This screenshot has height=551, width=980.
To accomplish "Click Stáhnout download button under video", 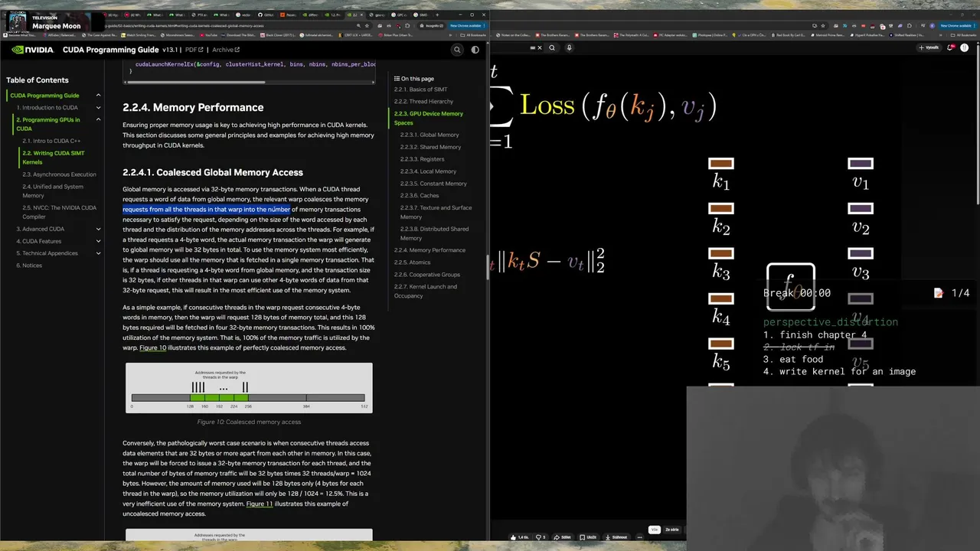I will [x=617, y=537].
